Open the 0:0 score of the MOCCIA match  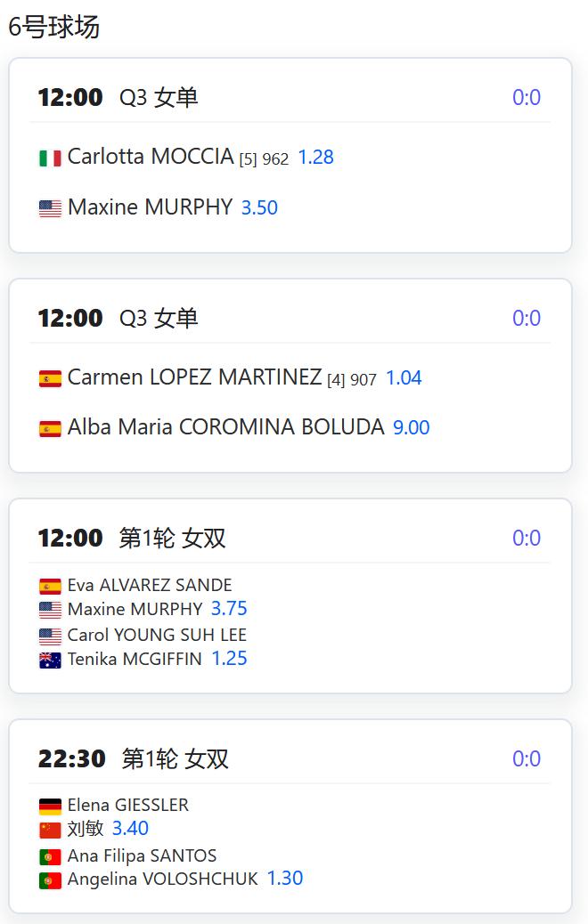(526, 97)
